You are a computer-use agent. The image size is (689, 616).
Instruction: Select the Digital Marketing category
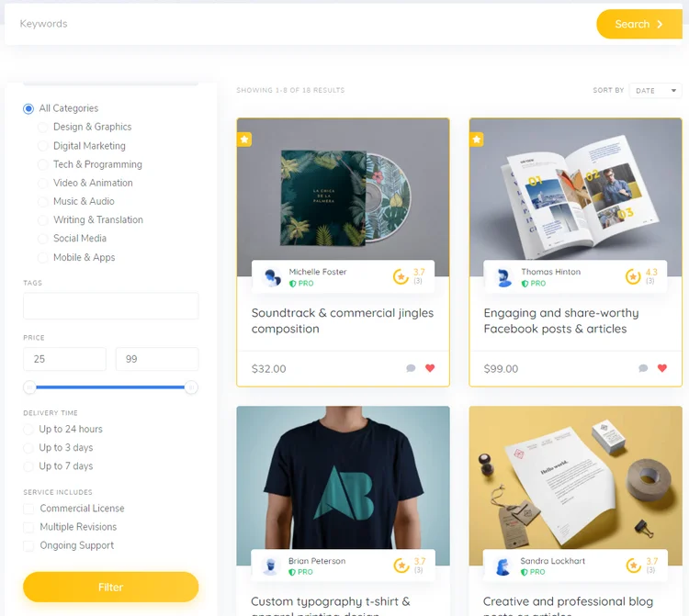42,146
